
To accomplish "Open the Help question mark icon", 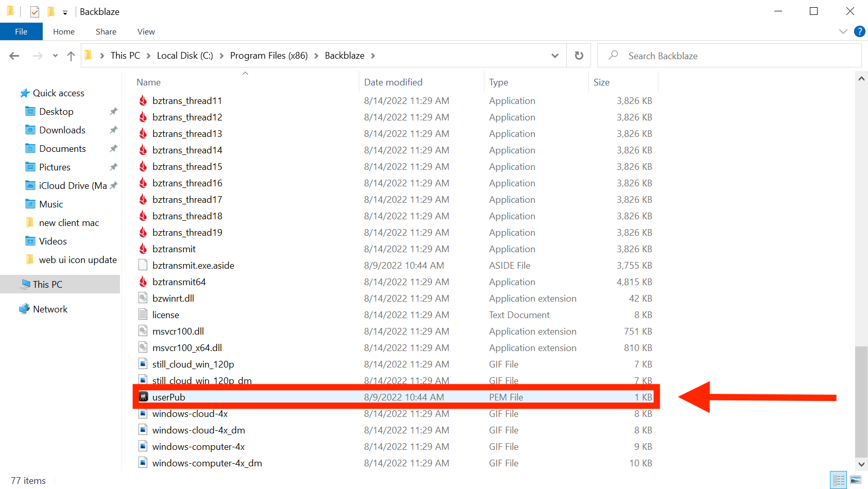I will 859,31.
